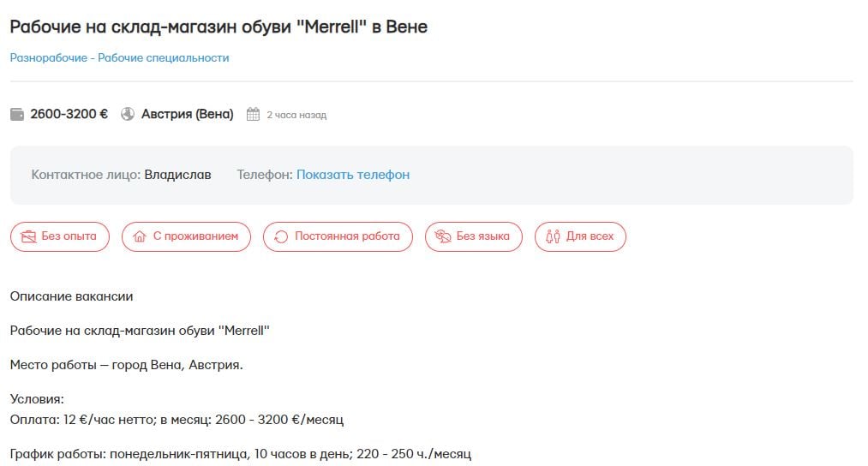Click the globe location icon
The width and height of the screenshot is (868, 466).
click(x=128, y=114)
